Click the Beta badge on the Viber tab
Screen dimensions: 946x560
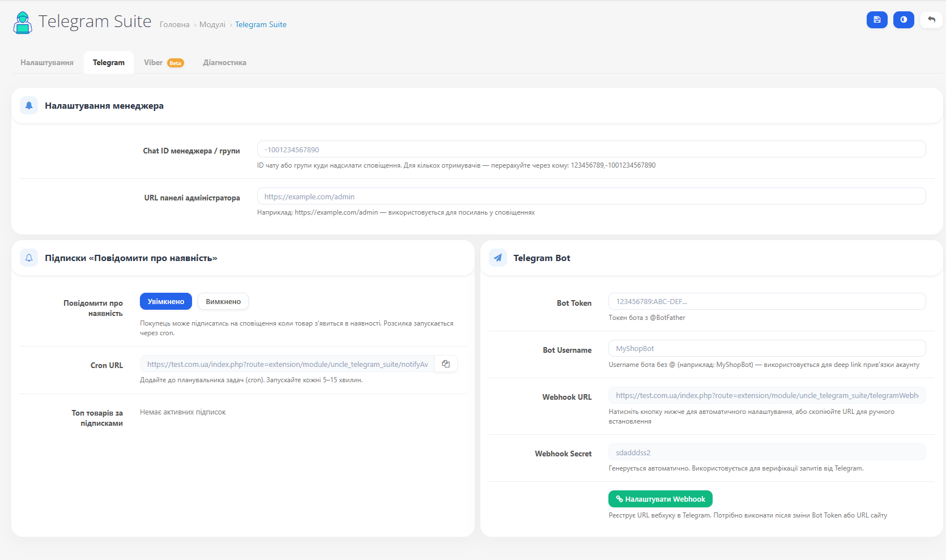(176, 63)
